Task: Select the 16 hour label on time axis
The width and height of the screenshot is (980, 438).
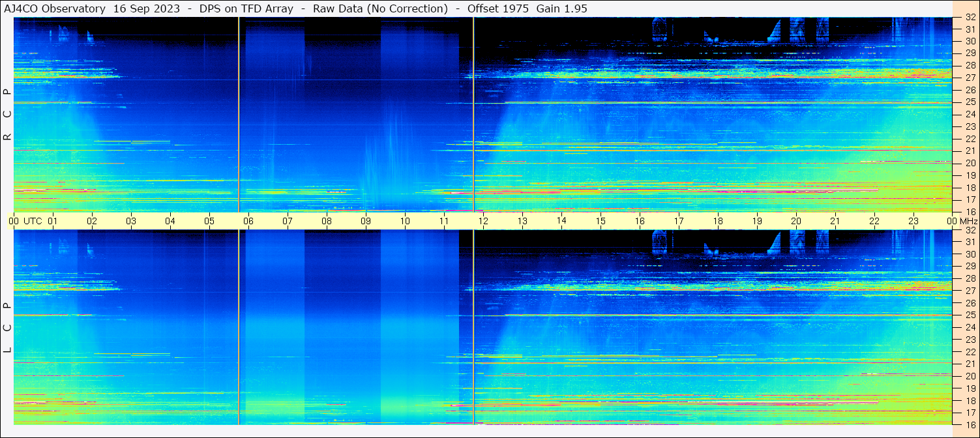Action: [640, 221]
